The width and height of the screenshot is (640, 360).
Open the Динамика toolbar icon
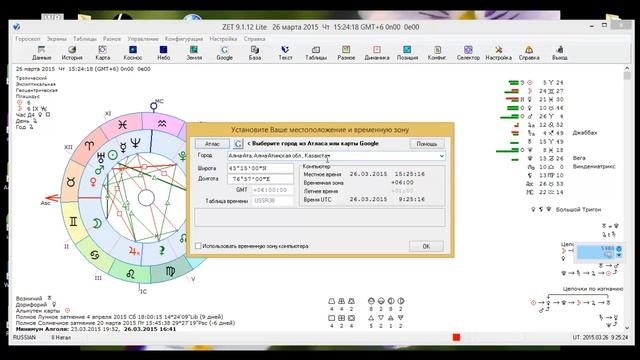coord(377,53)
